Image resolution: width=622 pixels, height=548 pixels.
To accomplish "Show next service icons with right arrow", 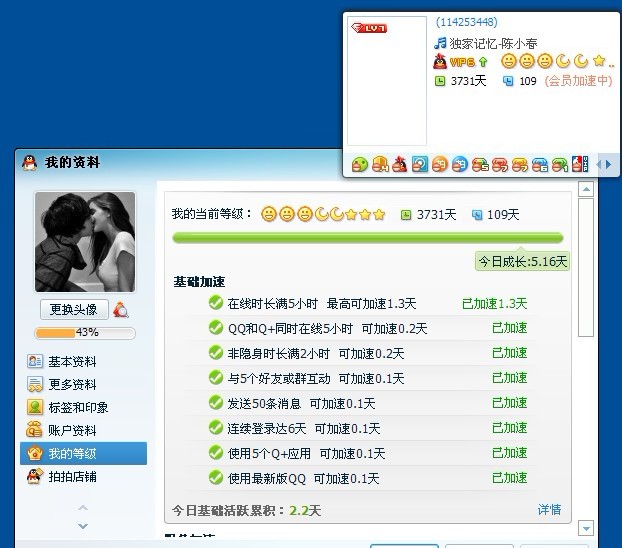I will point(608,164).
